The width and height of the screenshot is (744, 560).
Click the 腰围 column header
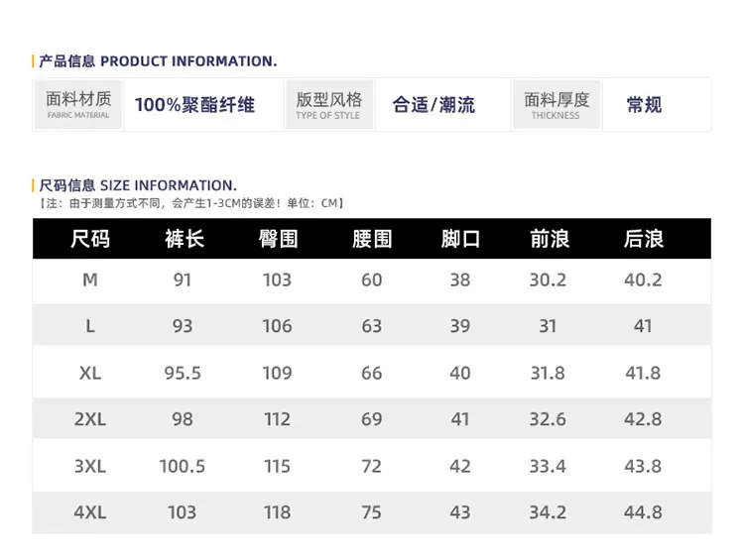(x=372, y=239)
